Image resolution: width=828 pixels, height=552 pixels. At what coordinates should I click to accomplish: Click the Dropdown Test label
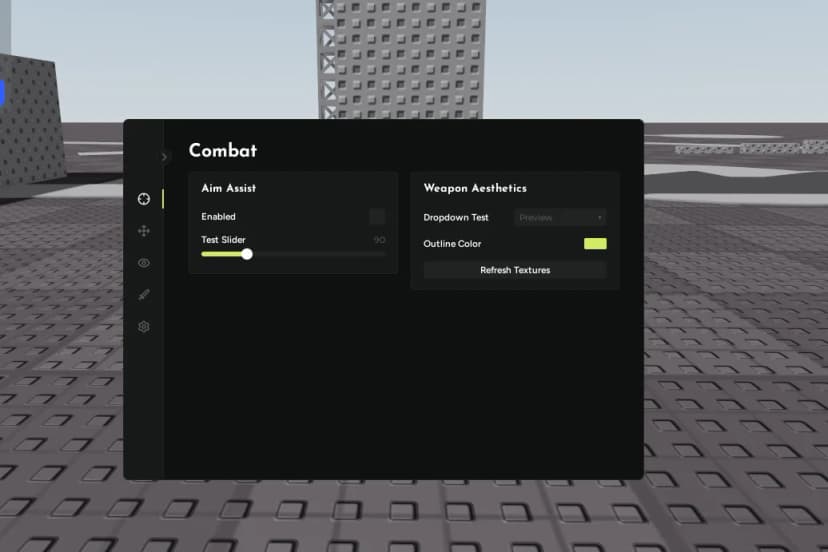[456, 218]
